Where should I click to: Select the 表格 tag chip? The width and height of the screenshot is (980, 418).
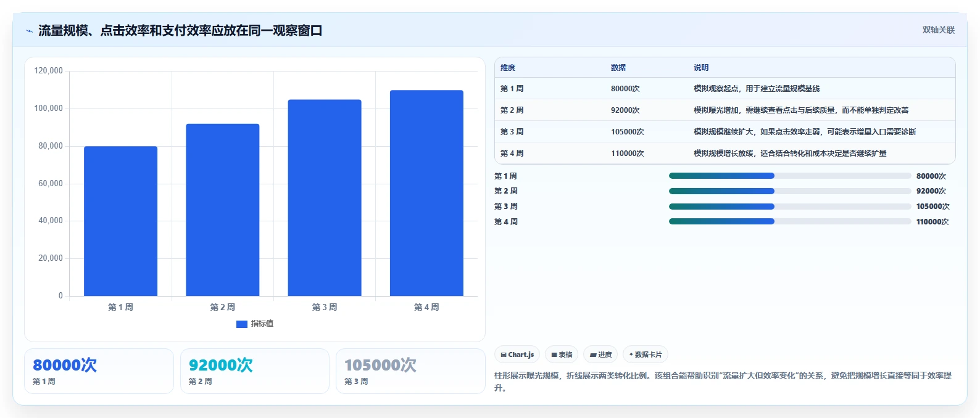pyautogui.click(x=562, y=354)
